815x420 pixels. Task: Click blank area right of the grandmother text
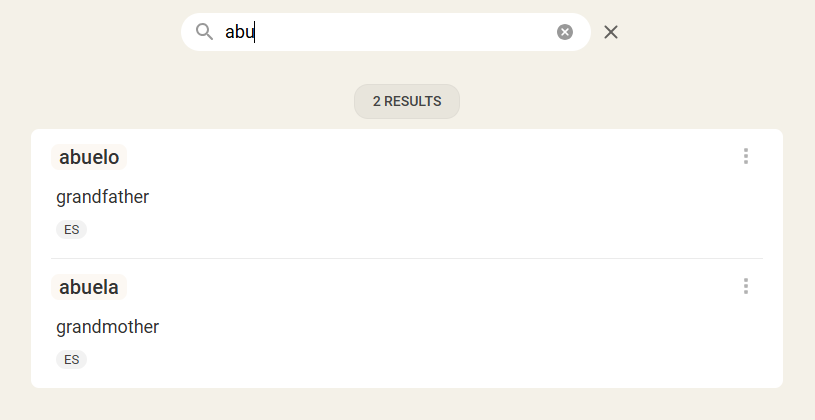pos(450,327)
